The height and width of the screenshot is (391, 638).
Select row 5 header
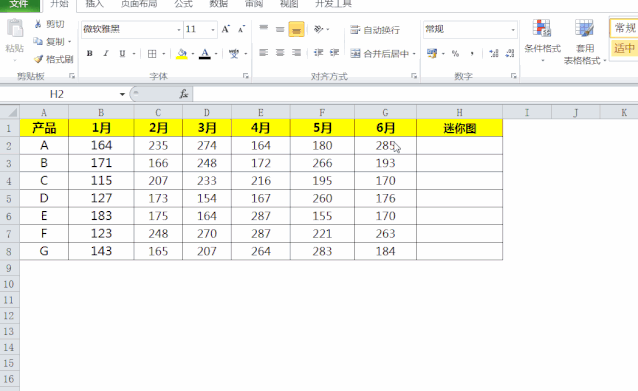point(9,199)
